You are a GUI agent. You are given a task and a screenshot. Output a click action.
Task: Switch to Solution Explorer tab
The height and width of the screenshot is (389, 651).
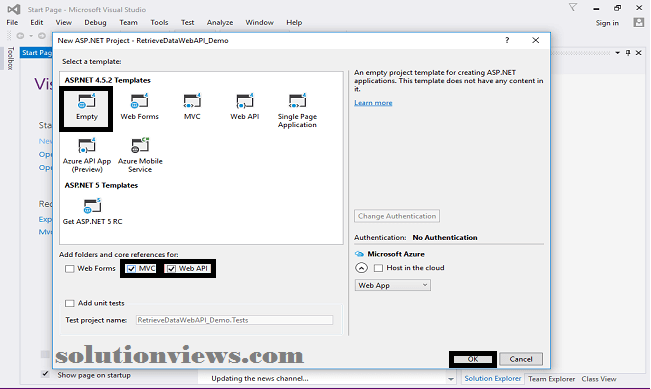coord(492,379)
